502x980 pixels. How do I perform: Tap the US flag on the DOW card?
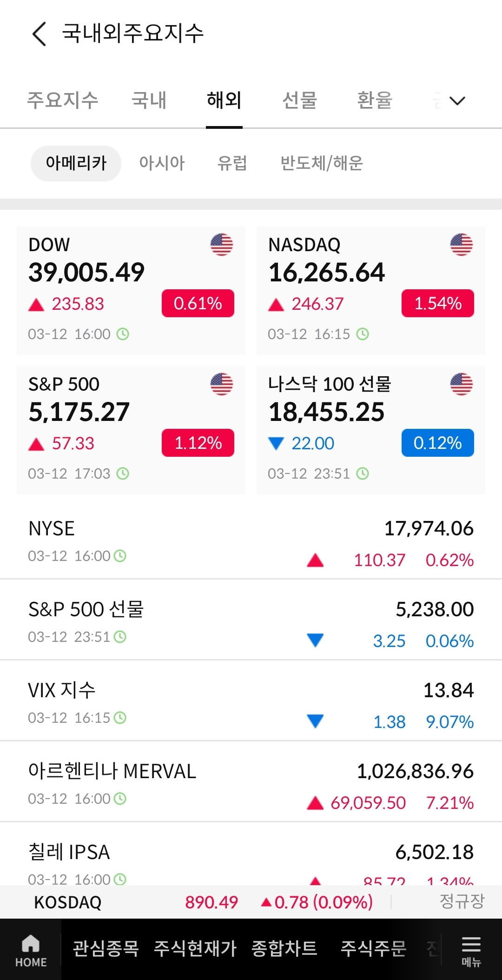tap(222, 245)
